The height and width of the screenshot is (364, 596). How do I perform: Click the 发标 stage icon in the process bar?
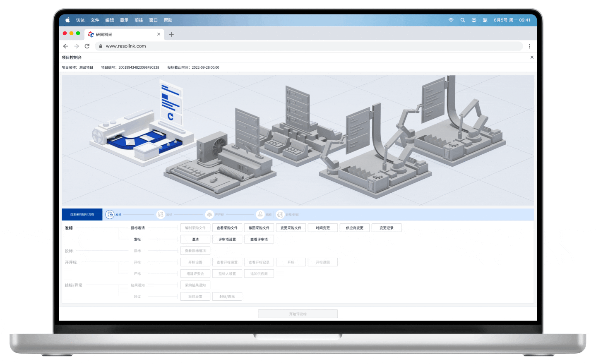coord(110,215)
